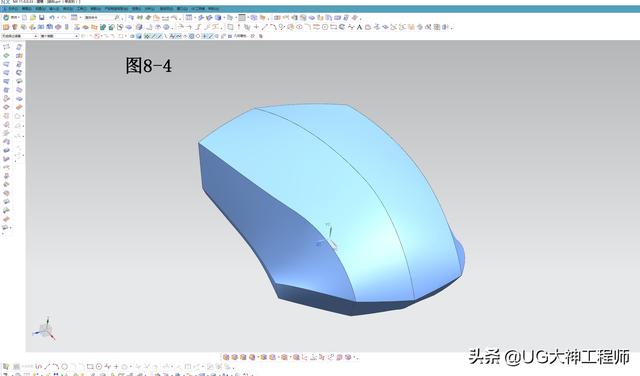Open the selection type filter dropdown
640x376 pixels.
(20, 36)
